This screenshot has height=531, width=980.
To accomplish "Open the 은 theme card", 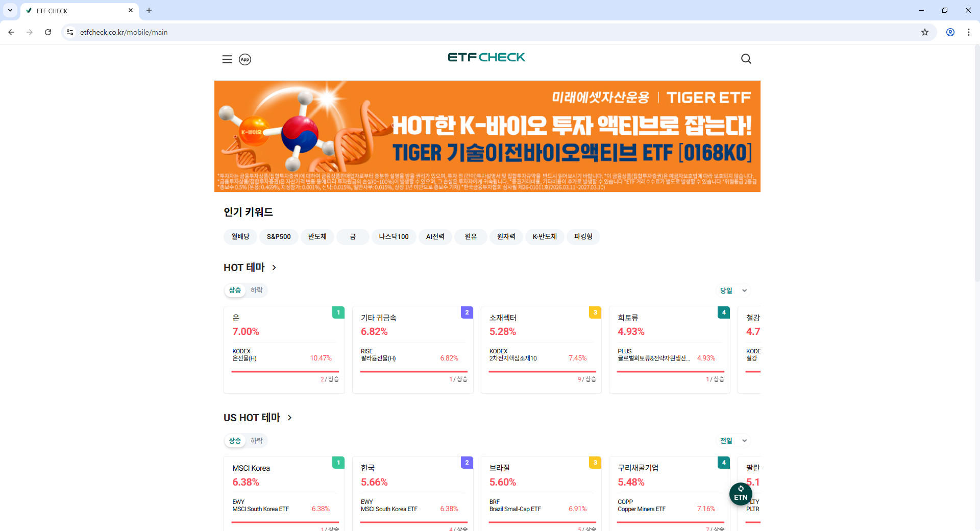I will tap(284, 350).
